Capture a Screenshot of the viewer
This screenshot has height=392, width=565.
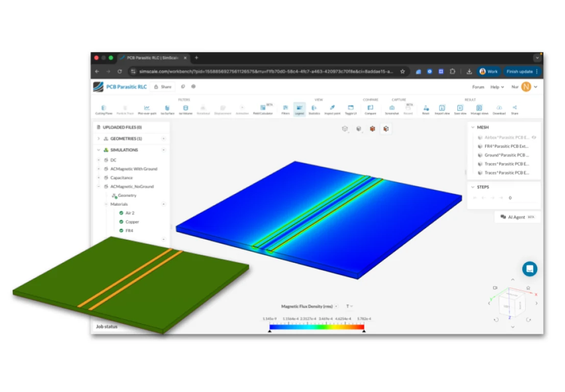click(392, 110)
